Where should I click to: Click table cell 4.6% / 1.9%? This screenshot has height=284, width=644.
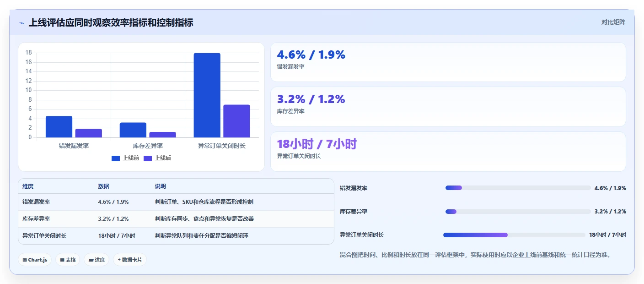[113, 202]
